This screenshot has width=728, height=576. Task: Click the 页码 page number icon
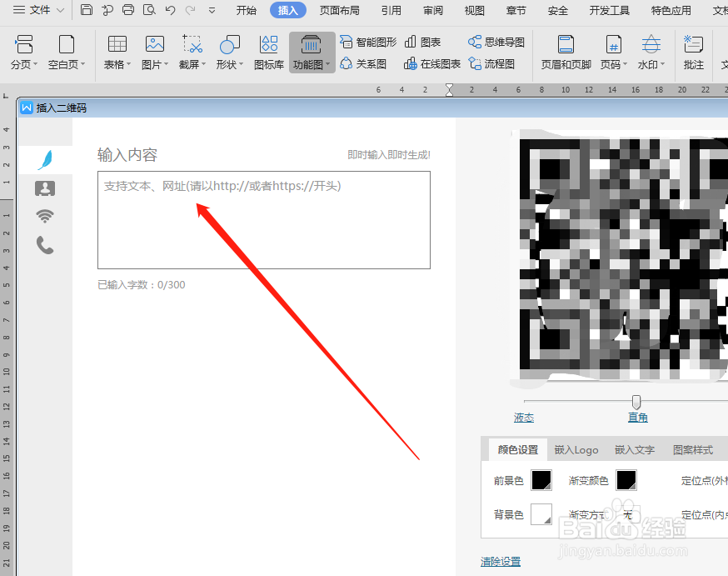pos(613,44)
